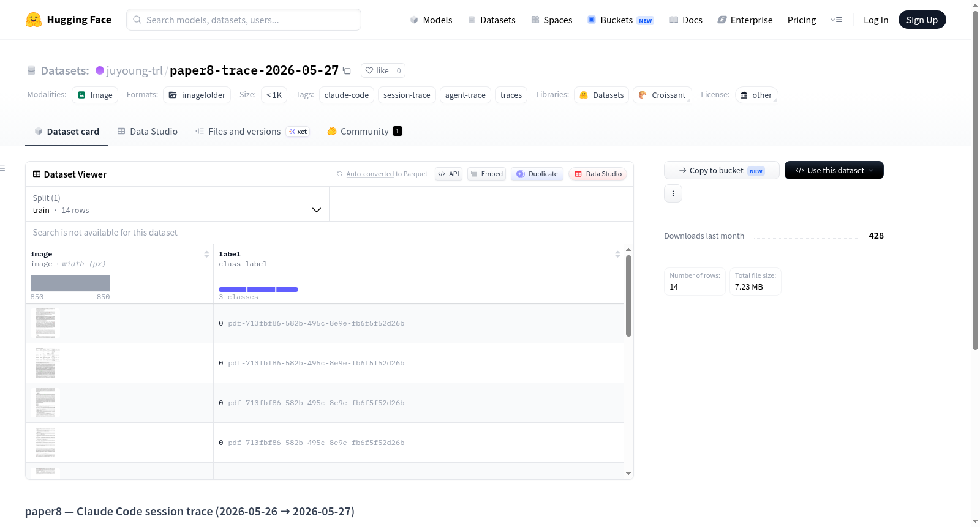Viewport: 980px width, 527px height.
Task: Open Enterprise in navigation
Action: [745, 20]
